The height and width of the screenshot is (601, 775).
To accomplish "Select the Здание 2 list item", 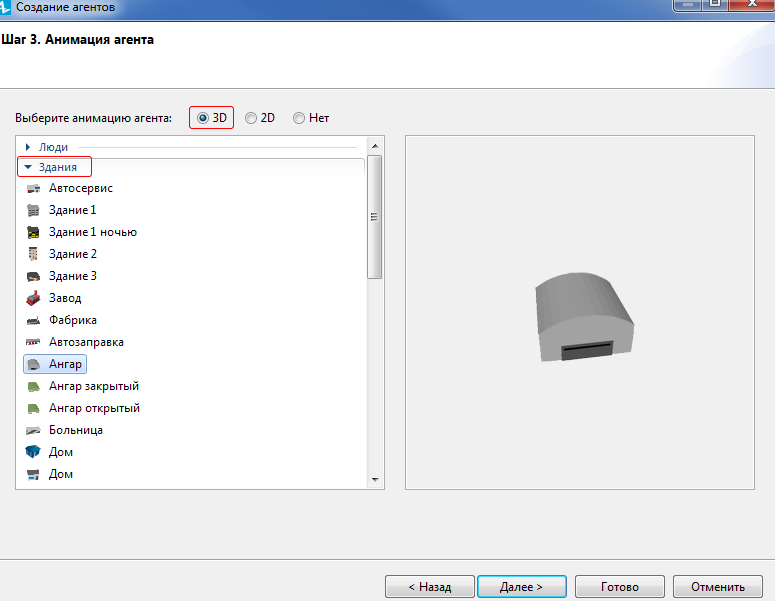I will [72, 254].
